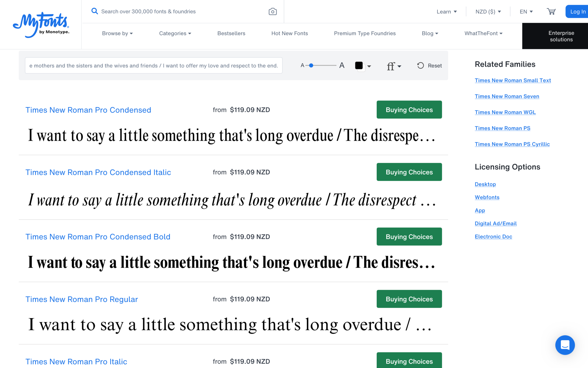Image resolution: width=588 pixels, height=368 pixels.
Task: Buying Choices for Pro Condensed Bold
Action: click(409, 237)
